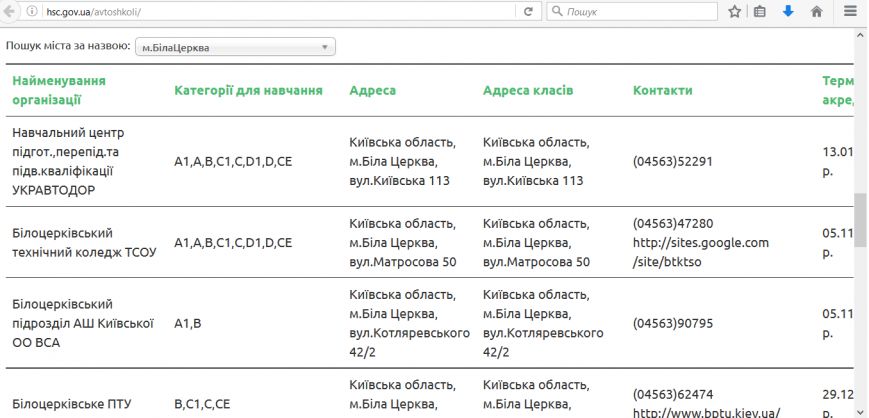The width and height of the screenshot is (869, 418).
Task: Click the dropdown arrow of city selector
Action: (325, 48)
